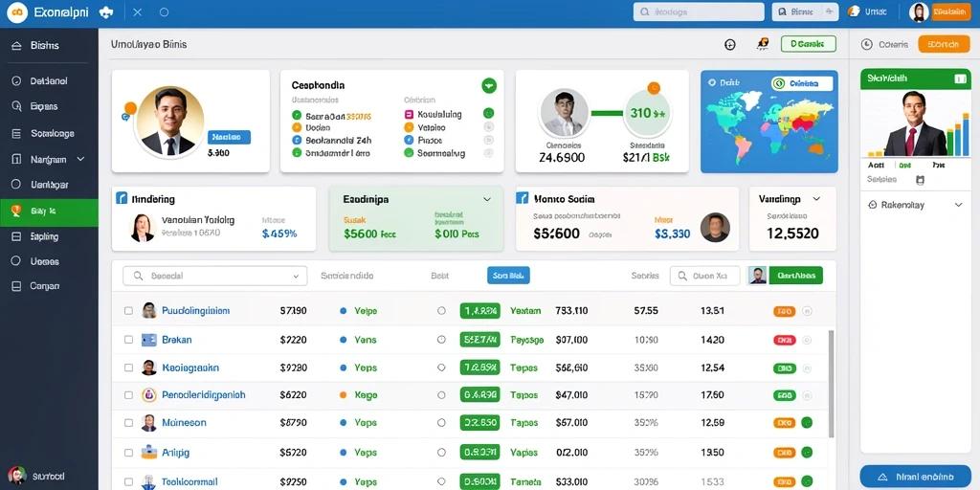Viewport: 980px width, 490px height.
Task: Click the clock icon left of the green outlined header button
Action: pos(729,44)
